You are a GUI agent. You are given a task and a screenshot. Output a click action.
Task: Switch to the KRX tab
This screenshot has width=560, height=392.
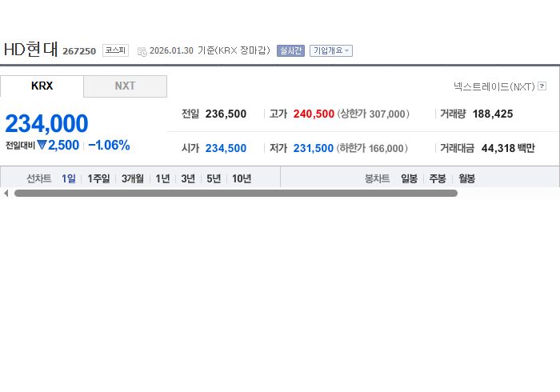pos(42,86)
